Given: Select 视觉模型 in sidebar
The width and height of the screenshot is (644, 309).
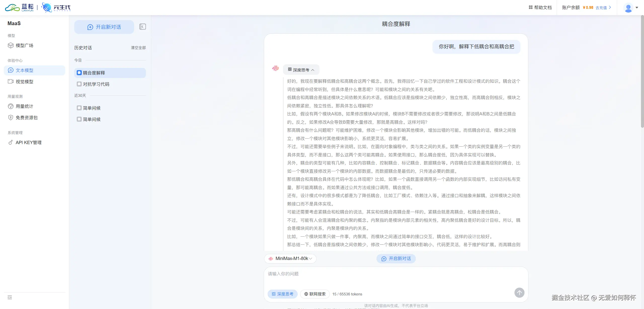Looking at the screenshot, I should click(24, 82).
